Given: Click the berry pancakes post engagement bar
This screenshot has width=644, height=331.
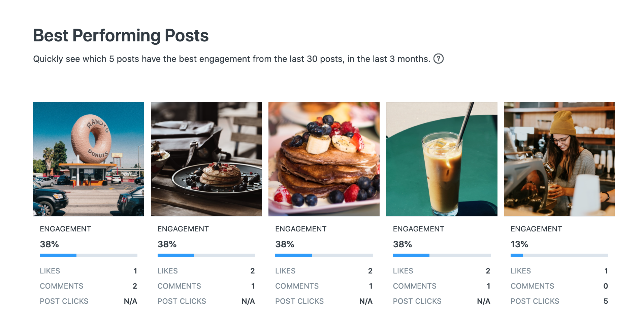Looking at the screenshot, I should pos(324,255).
